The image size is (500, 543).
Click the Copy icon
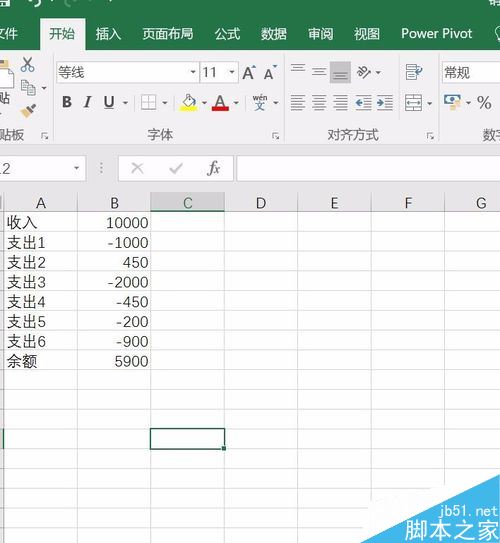(28, 88)
